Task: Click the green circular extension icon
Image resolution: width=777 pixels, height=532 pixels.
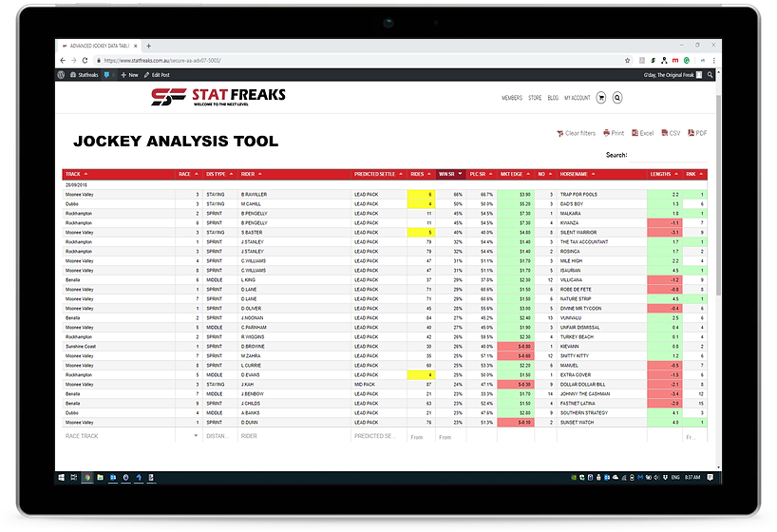Action: 687,61
